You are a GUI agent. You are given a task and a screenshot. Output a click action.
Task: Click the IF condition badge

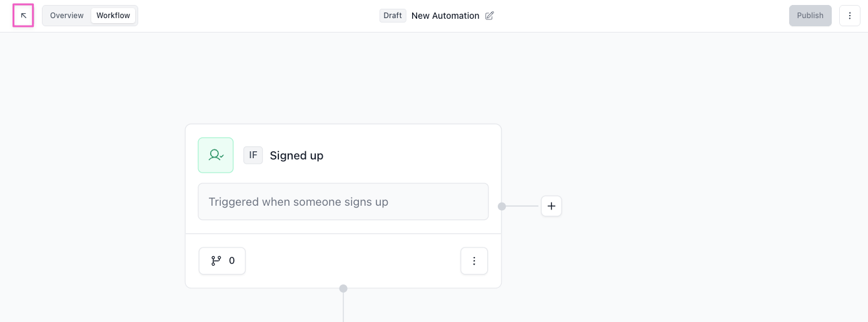[x=253, y=155]
